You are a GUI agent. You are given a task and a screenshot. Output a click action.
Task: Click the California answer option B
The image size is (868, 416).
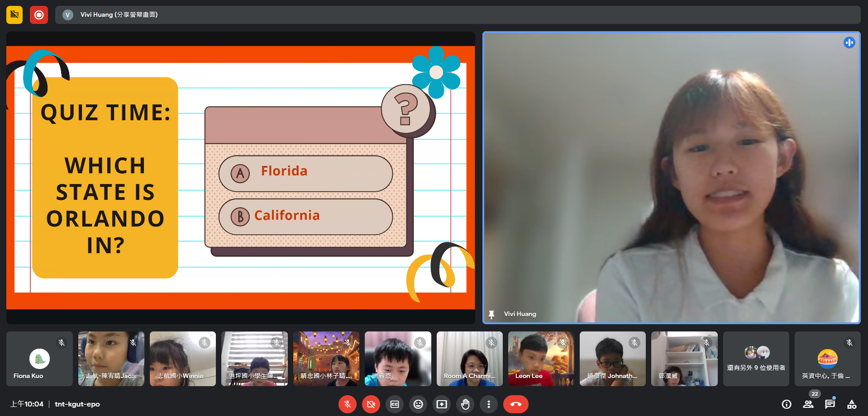[305, 217]
